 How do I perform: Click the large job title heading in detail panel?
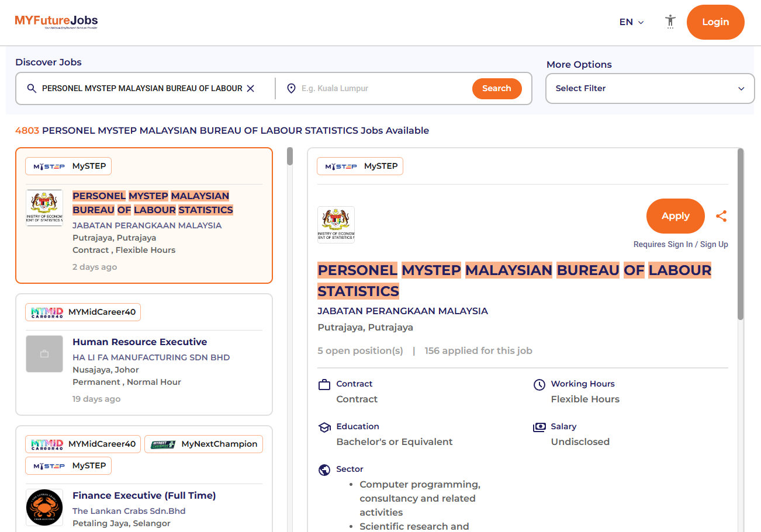point(514,280)
